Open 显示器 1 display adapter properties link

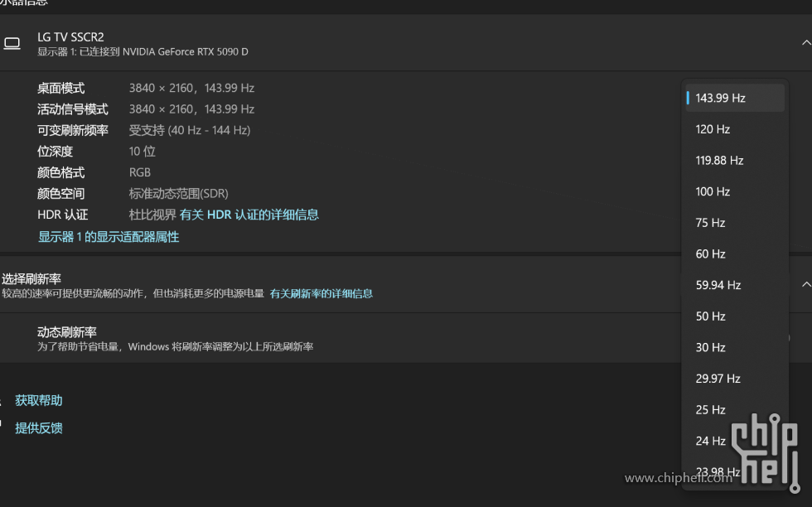108,237
